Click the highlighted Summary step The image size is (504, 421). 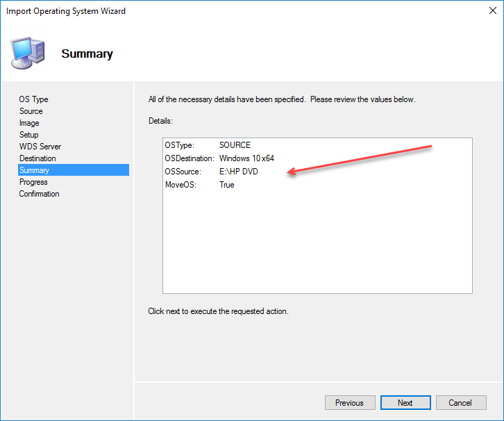34,170
